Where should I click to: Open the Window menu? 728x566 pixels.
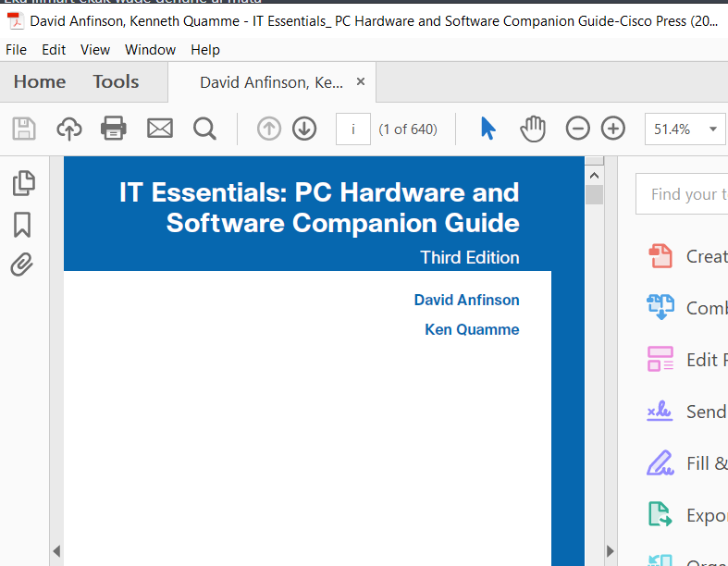(x=150, y=50)
